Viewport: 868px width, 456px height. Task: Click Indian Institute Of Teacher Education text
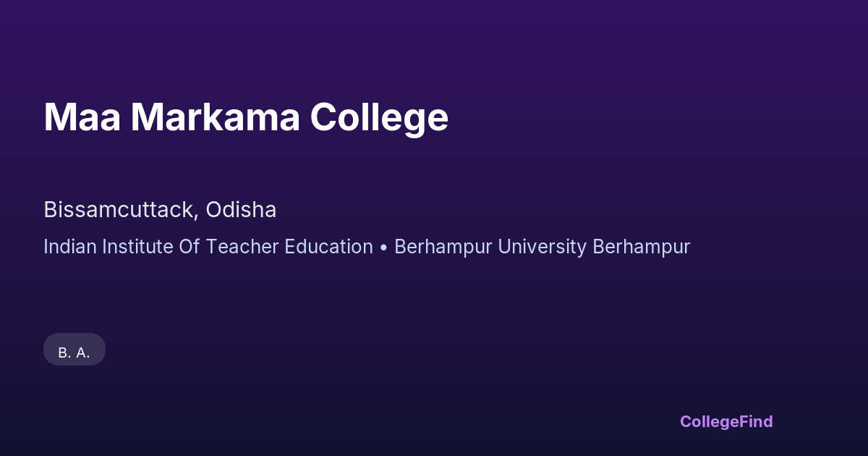point(208,247)
